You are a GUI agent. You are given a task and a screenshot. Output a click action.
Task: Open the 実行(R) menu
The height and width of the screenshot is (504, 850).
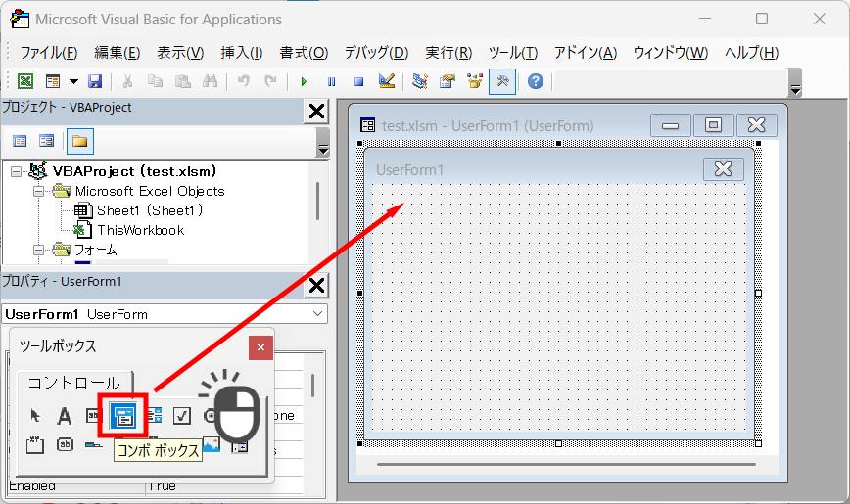(449, 53)
